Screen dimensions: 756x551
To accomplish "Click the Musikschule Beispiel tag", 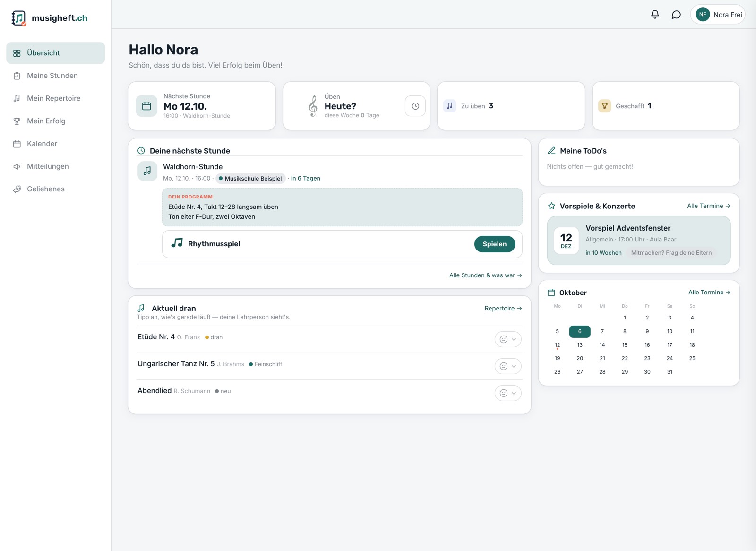I will pyautogui.click(x=250, y=178).
